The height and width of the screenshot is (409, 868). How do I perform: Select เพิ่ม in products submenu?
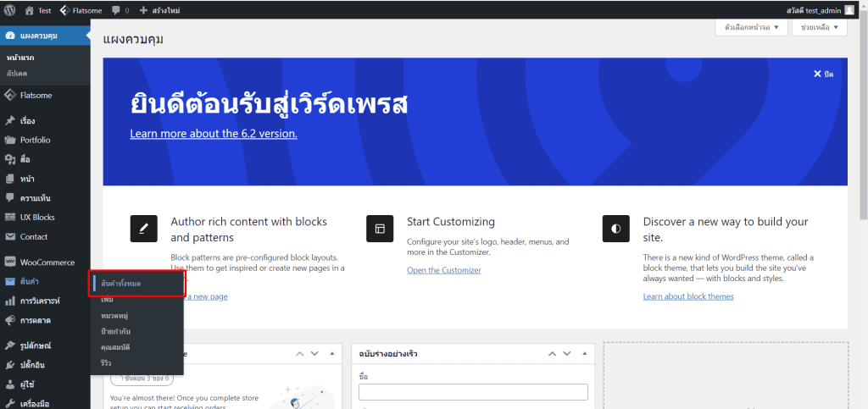108,300
